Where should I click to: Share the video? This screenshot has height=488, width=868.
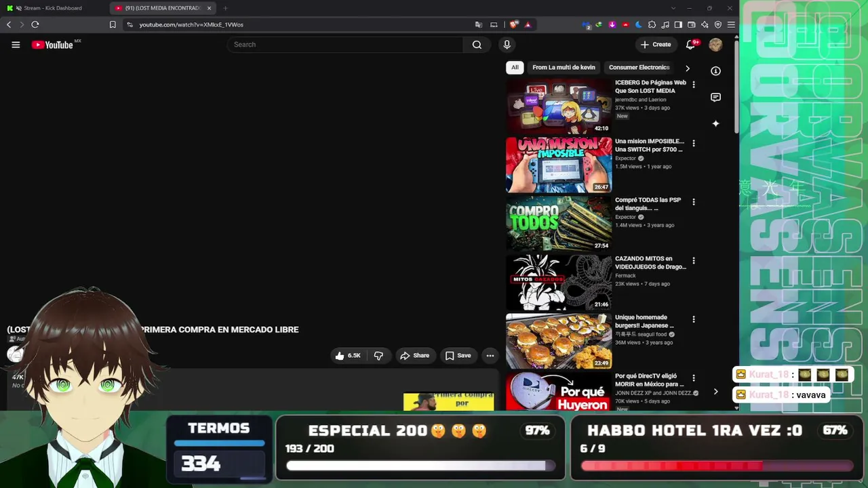414,356
